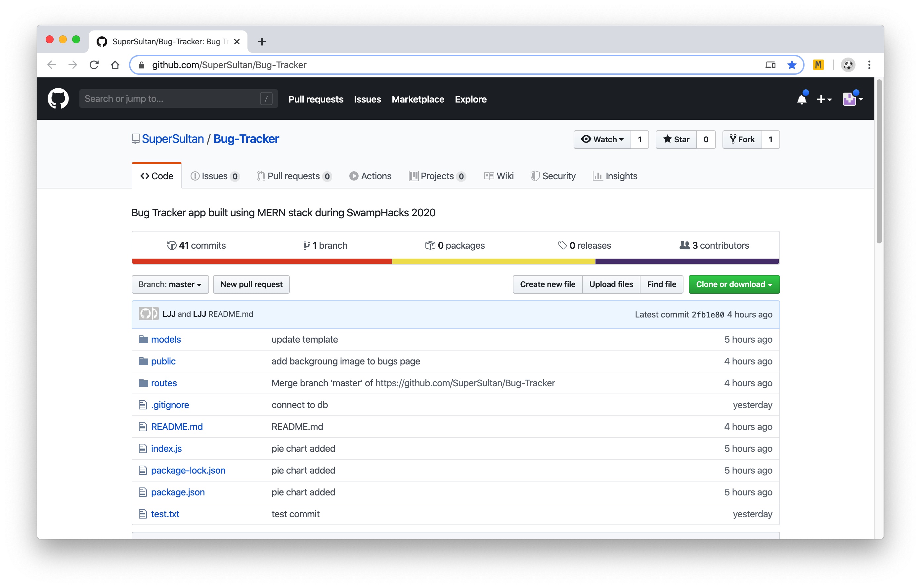Open Chrome three-dot menu
Screen dimensions: 921x588
tap(869, 65)
